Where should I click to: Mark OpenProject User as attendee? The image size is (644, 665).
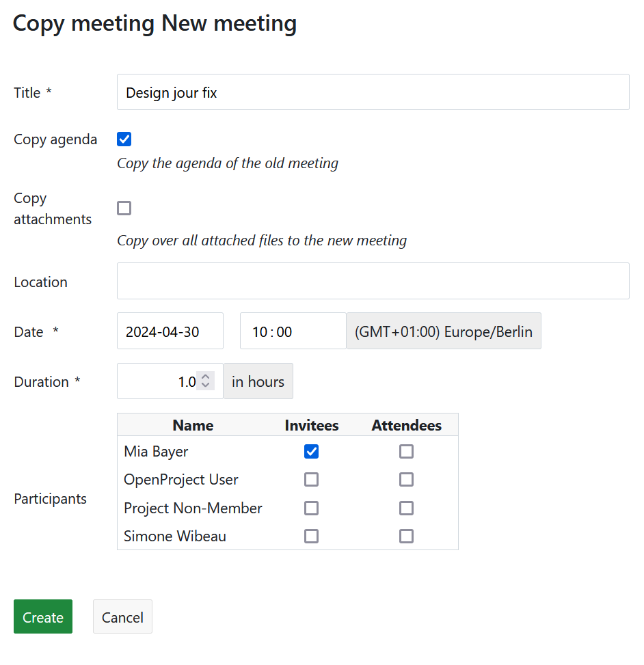(x=407, y=480)
